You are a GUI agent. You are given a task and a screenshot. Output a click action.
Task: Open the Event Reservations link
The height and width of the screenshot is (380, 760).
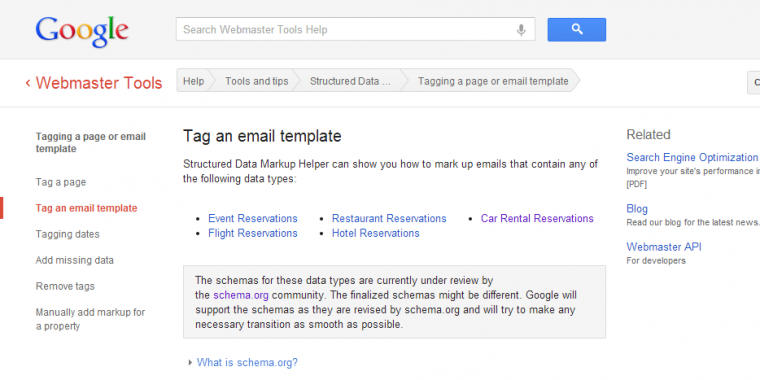253,219
